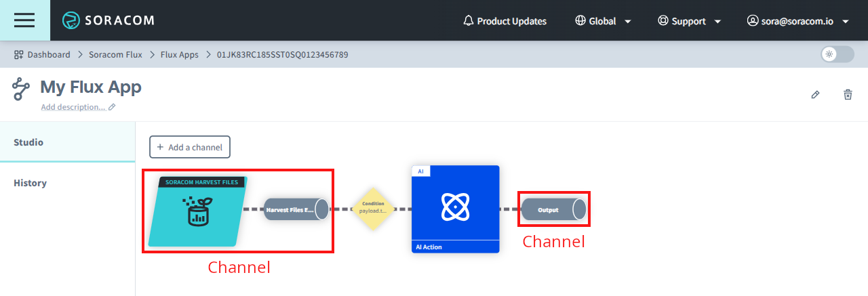Click the app ID breadcrumb text

click(x=283, y=54)
